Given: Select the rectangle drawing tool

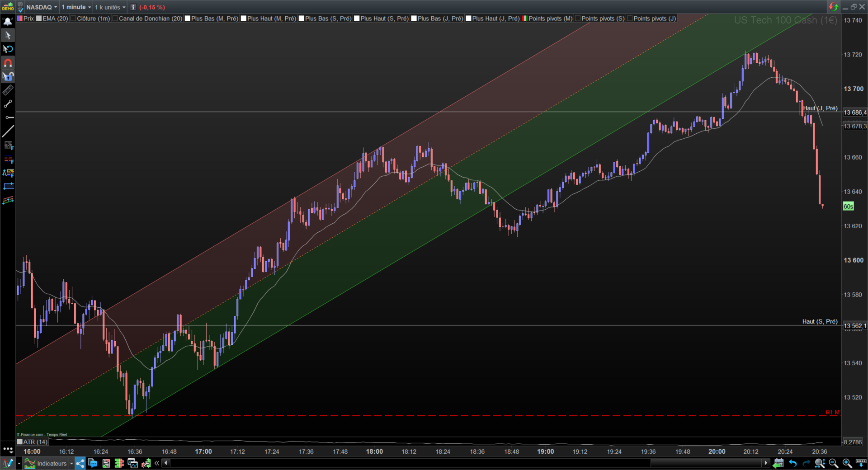Looking at the screenshot, I should tap(8, 187).
